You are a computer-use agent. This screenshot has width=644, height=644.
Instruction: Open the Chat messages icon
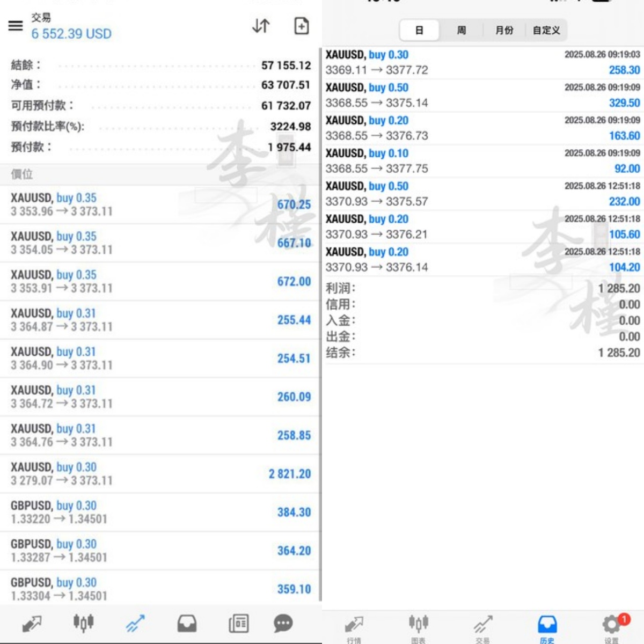(283, 623)
